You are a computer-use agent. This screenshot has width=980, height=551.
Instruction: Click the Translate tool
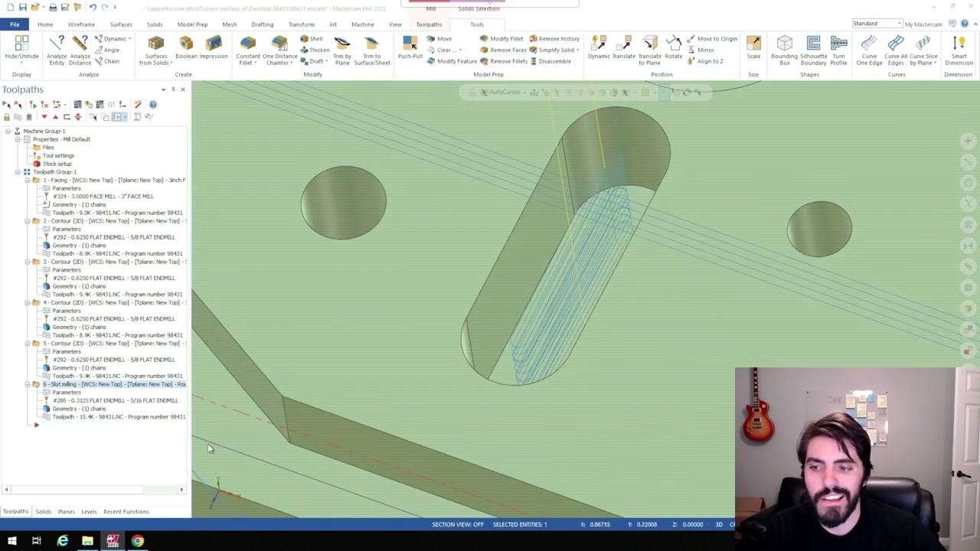(x=623, y=47)
